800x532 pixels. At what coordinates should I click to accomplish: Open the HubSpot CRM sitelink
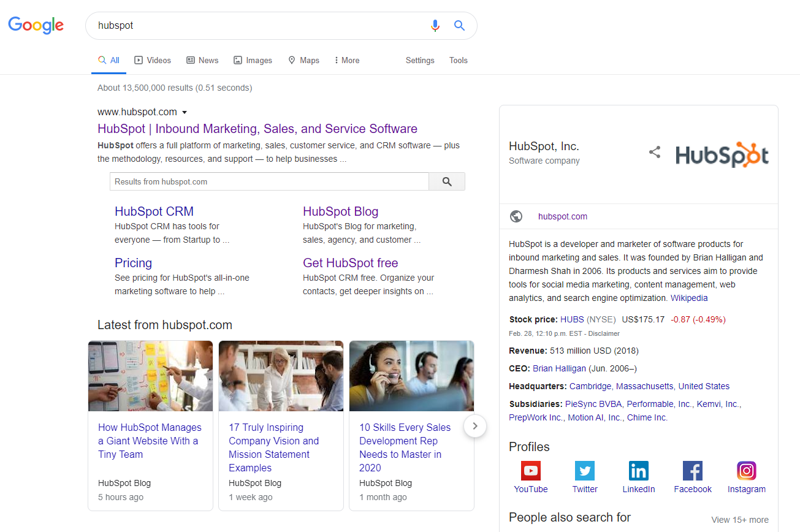click(154, 211)
